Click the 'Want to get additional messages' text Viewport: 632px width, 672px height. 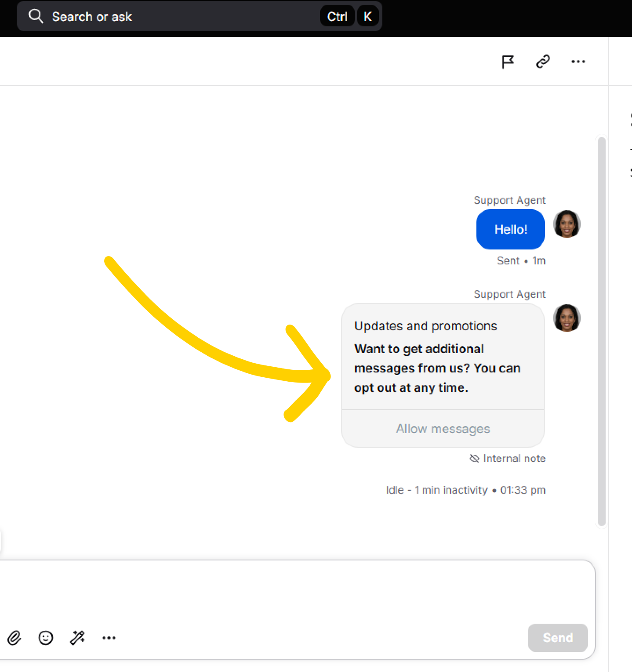[x=437, y=368]
